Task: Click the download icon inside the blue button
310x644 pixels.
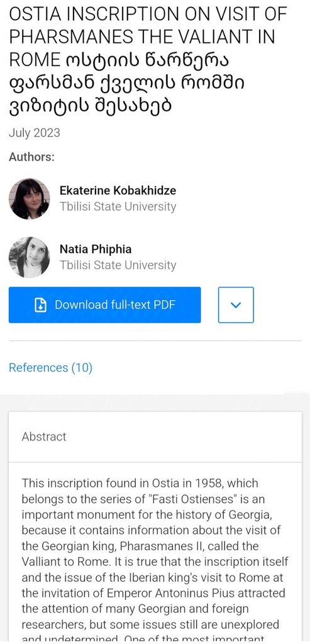Action: 40,305
